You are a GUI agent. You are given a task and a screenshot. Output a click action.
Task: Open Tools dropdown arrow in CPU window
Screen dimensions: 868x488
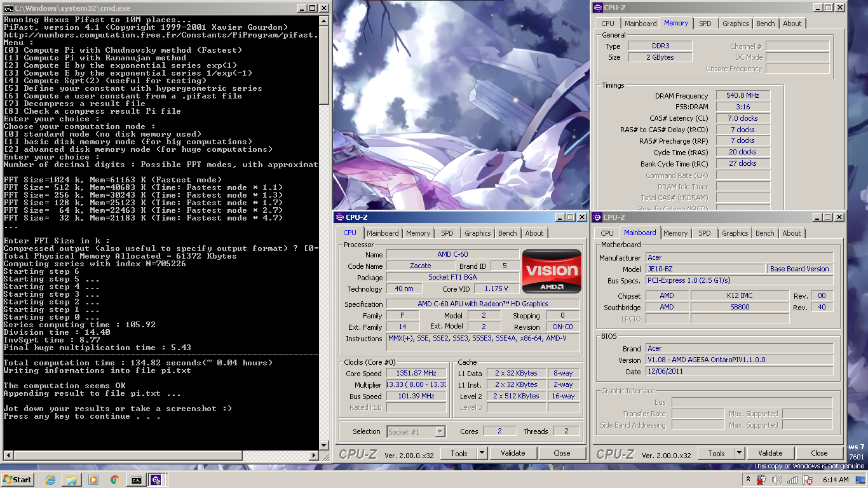(x=482, y=453)
